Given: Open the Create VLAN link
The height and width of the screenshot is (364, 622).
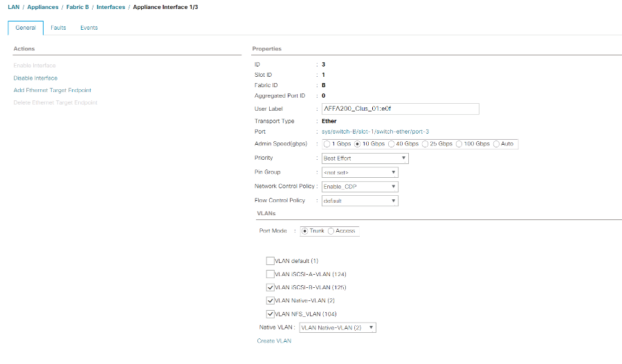Looking at the screenshot, I should (x=274, y=340).
